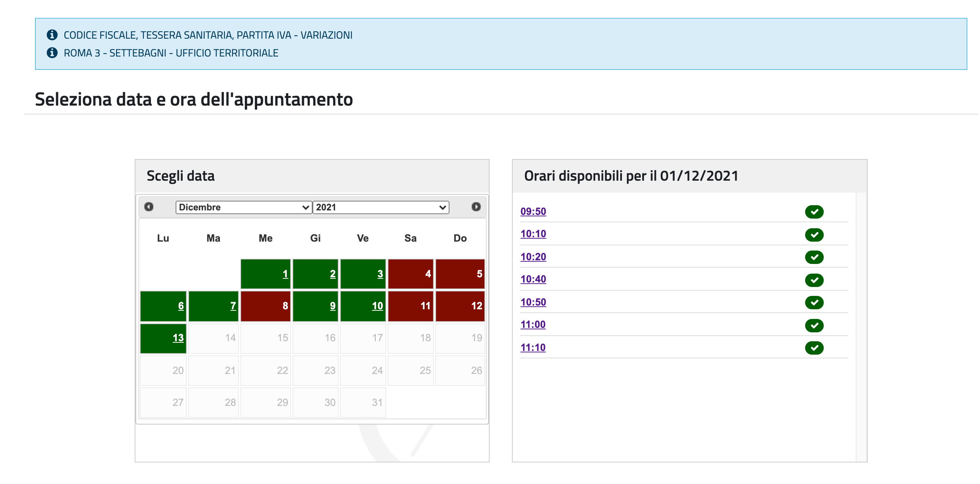Screen dimensions: 980x484
Task: Click greyed-out day 31
Action: click(x=363, y=403)
